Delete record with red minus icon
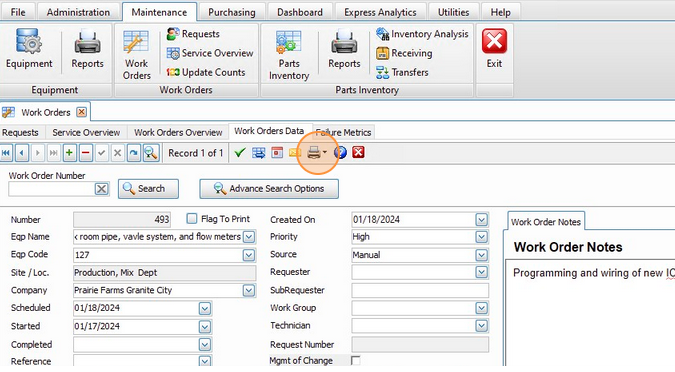Viewport: 675px width, 372px height. [x=86, y=153]
